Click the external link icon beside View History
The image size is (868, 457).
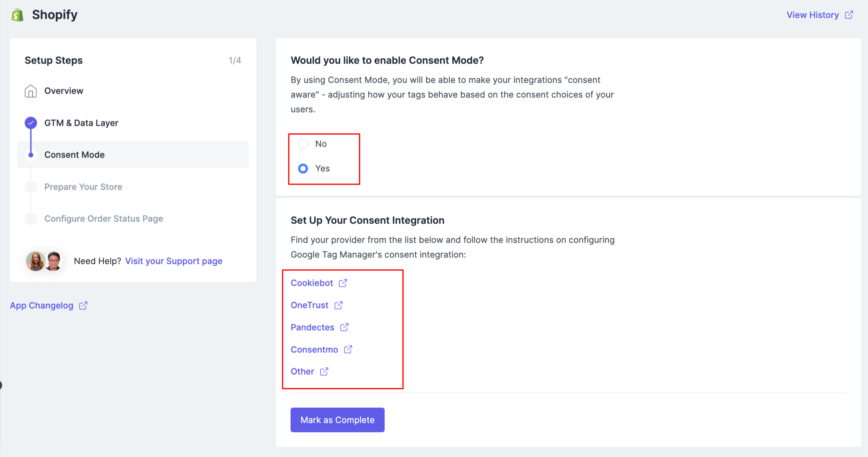(849, 15)
